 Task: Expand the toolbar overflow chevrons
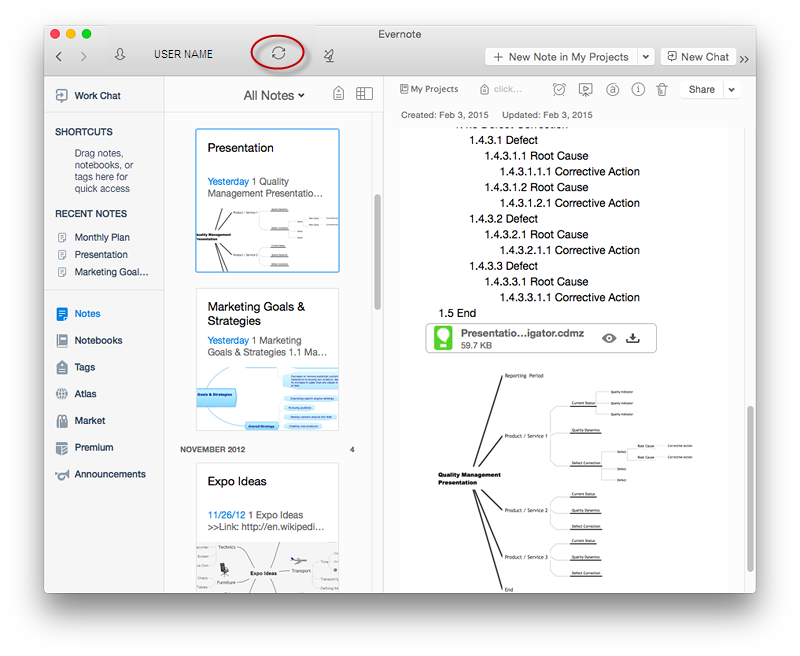744,59
